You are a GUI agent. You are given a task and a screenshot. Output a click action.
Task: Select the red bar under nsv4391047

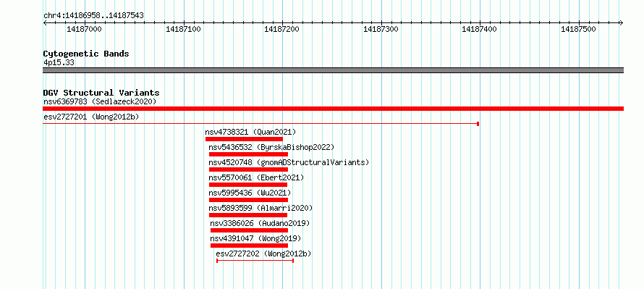point(250,246)
